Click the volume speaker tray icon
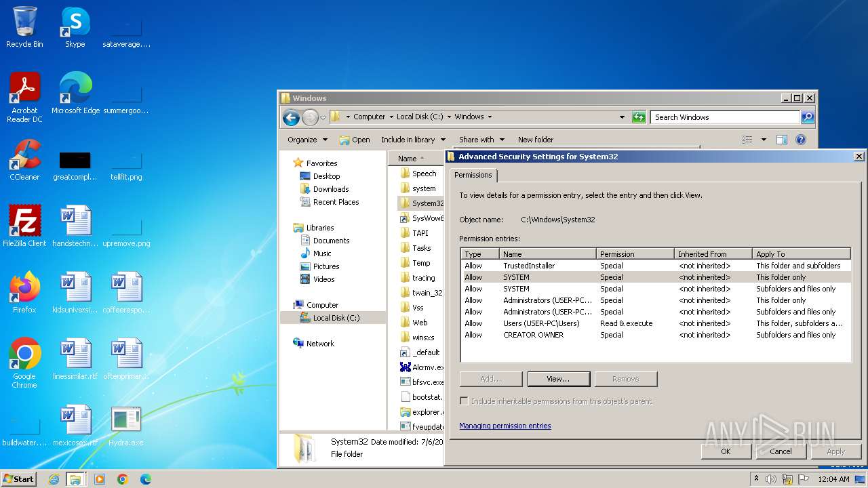The width and height of the screenshot is (868, 488). tap(771, 479)
